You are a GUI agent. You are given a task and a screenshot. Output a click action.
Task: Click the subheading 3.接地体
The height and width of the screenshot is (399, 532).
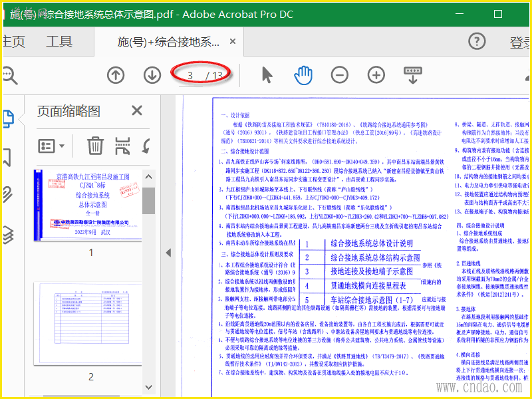pyautogui.click(x=466, y=309)
